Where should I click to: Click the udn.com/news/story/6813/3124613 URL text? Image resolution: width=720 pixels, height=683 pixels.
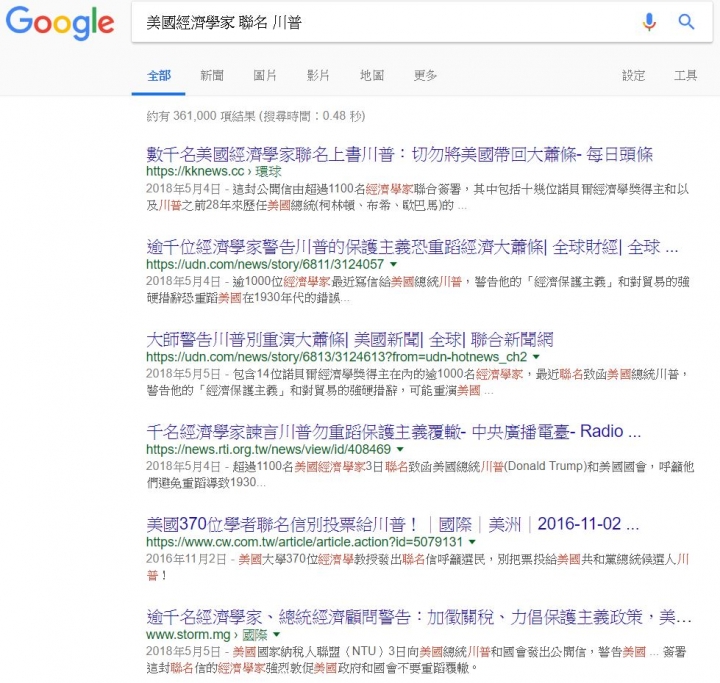click(337, 356)
